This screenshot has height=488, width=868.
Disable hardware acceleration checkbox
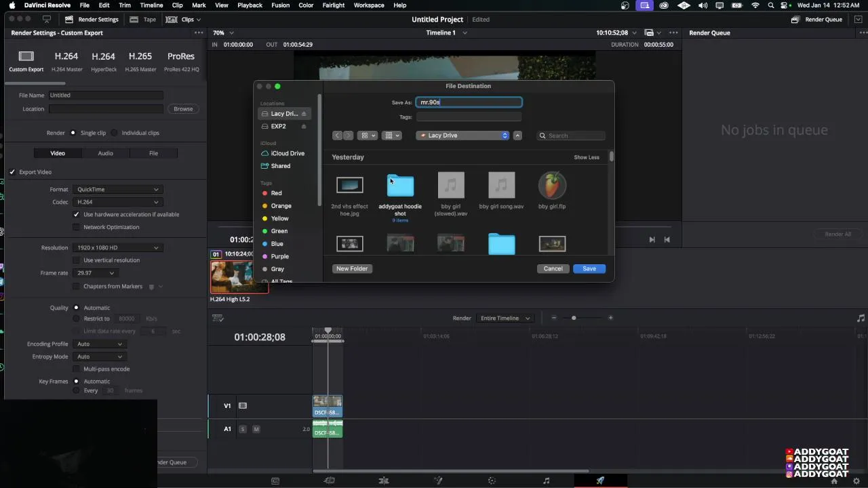pyautogui.click(x=77, y=215)
